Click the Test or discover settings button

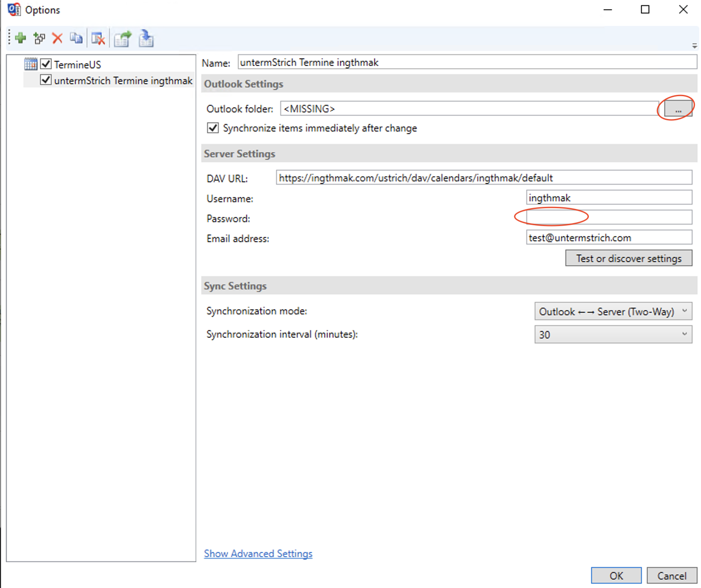tap(628, 258)
